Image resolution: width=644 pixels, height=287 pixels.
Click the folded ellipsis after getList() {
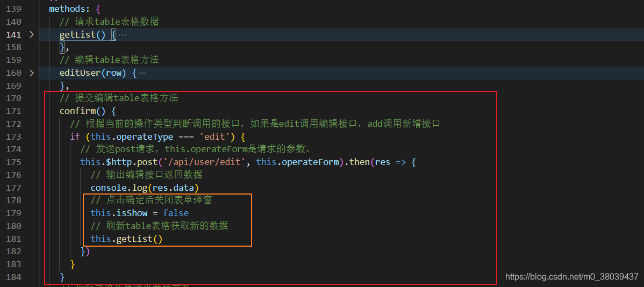click(122, 35)
